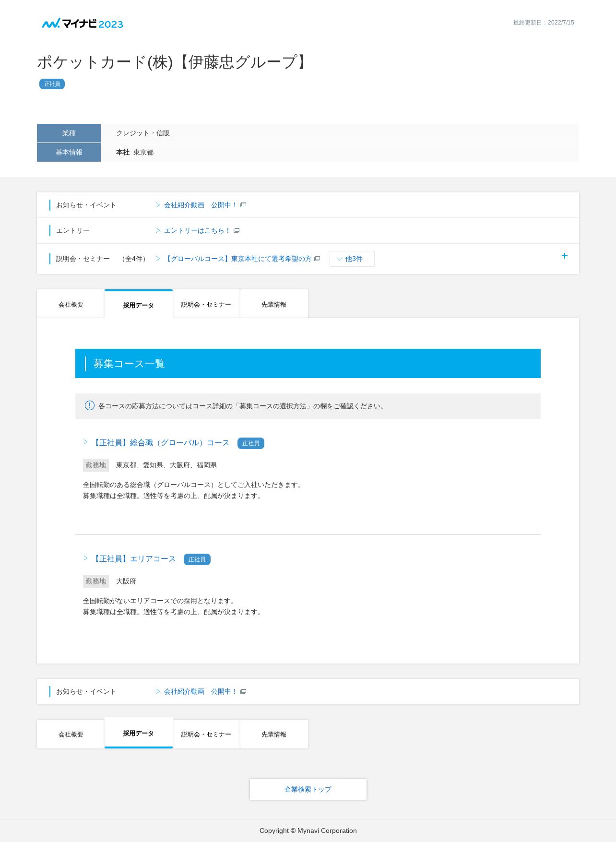Screen dimensions: 616x842
Task: Click the info icon beside course application notice
Action: tap(90, 405)
